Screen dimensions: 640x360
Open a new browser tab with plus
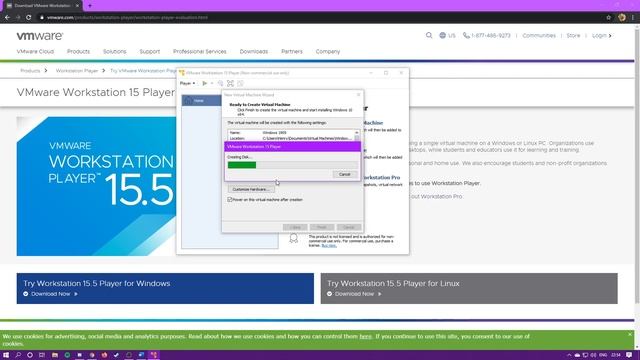90,6
